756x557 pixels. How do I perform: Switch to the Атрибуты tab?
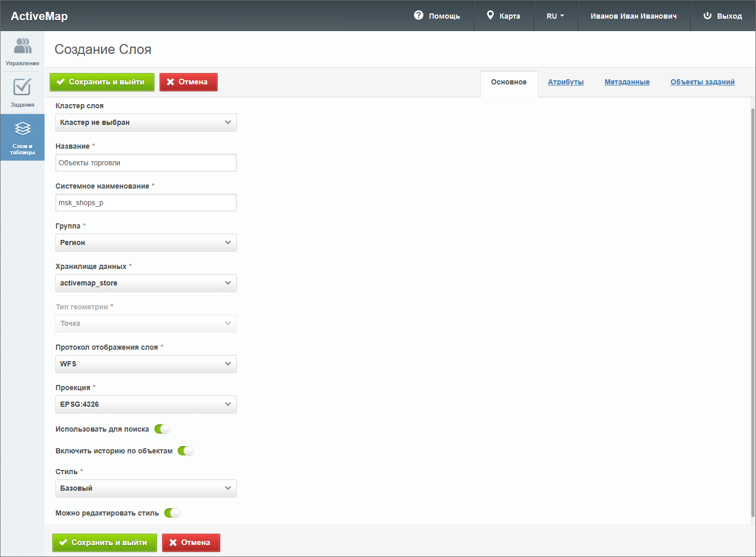pos(565,82)
